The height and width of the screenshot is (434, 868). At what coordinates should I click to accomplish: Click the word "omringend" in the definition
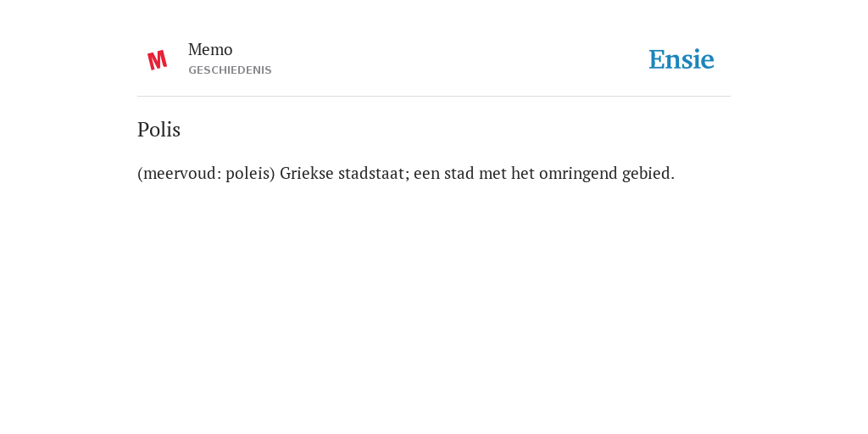point(578,174)
